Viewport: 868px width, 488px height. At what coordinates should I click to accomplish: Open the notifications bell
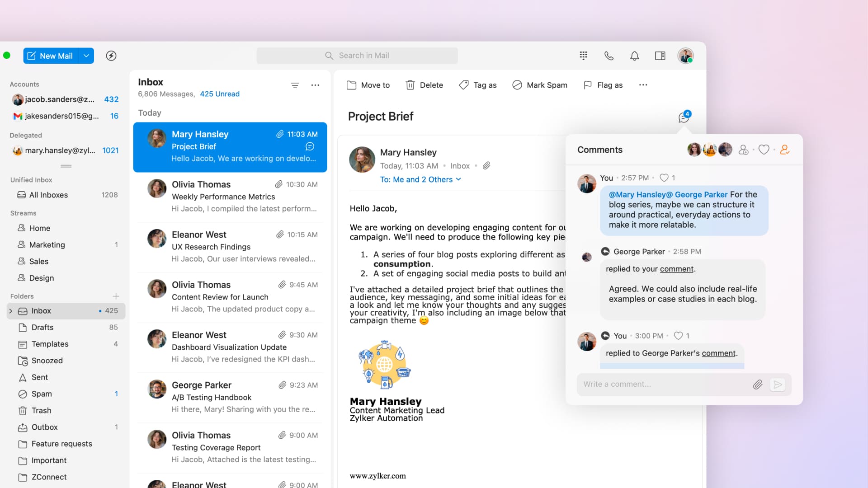635,56
